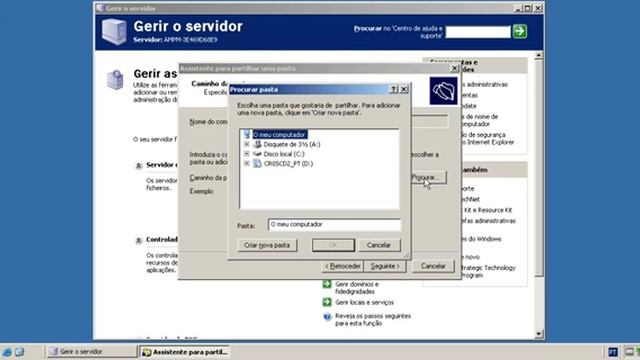Open Internet Explorer security configuration link
The width and height of the screenshot is (640, 360).
(488, 138)
